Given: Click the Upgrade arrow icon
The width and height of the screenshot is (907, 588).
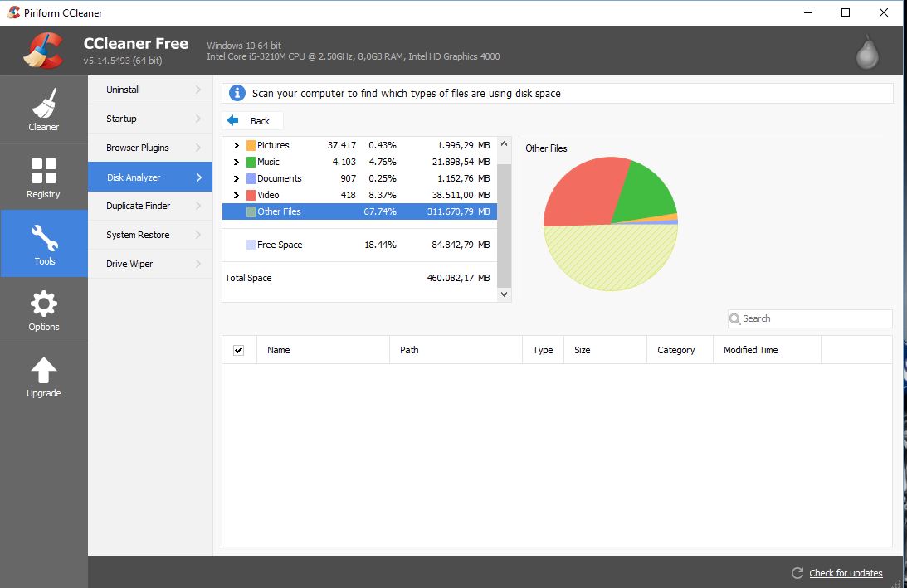Looking at the screenshot, I should tap(43, 370).
